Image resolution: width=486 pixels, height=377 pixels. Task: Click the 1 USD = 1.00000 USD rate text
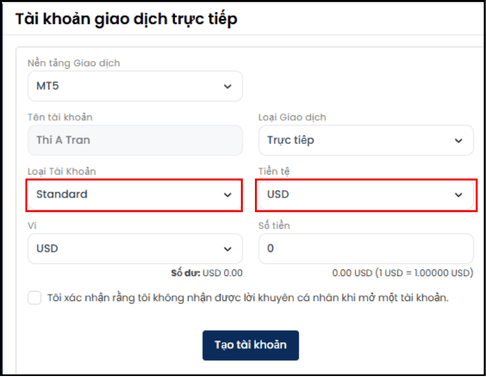(x=424, y=273)
